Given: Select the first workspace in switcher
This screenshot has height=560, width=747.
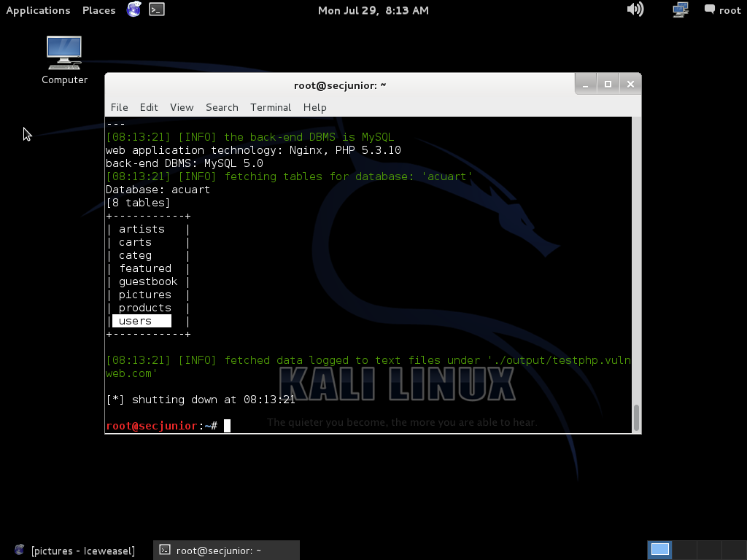Looking at the screenshot, I should pos(659,550).
